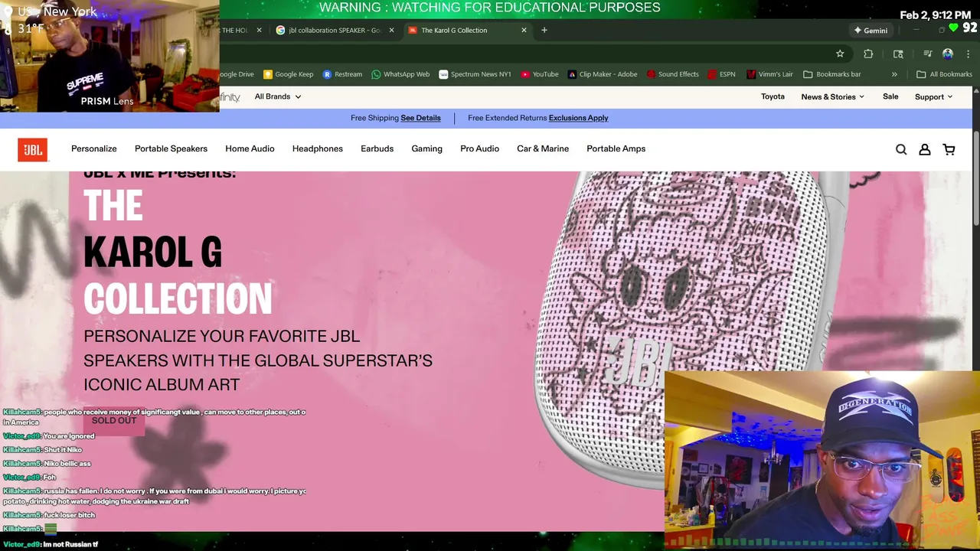Open Vimm's Lair bookmark

(769, 74)
